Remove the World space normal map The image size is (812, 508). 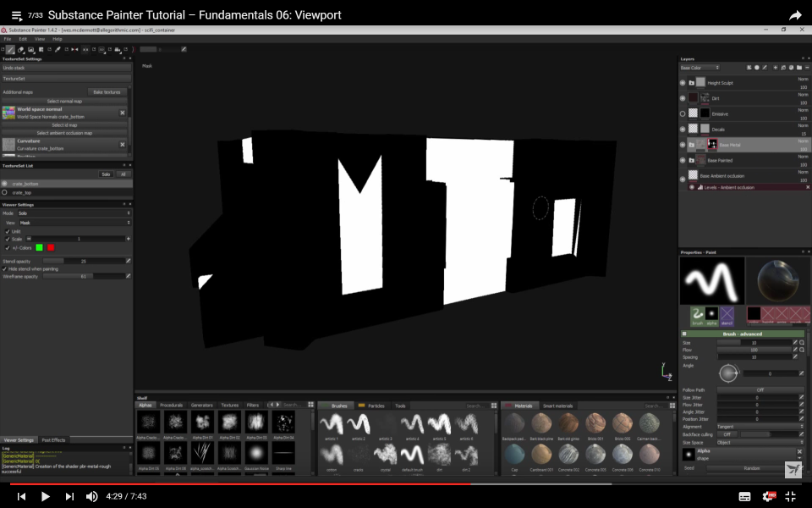(122, 113)
